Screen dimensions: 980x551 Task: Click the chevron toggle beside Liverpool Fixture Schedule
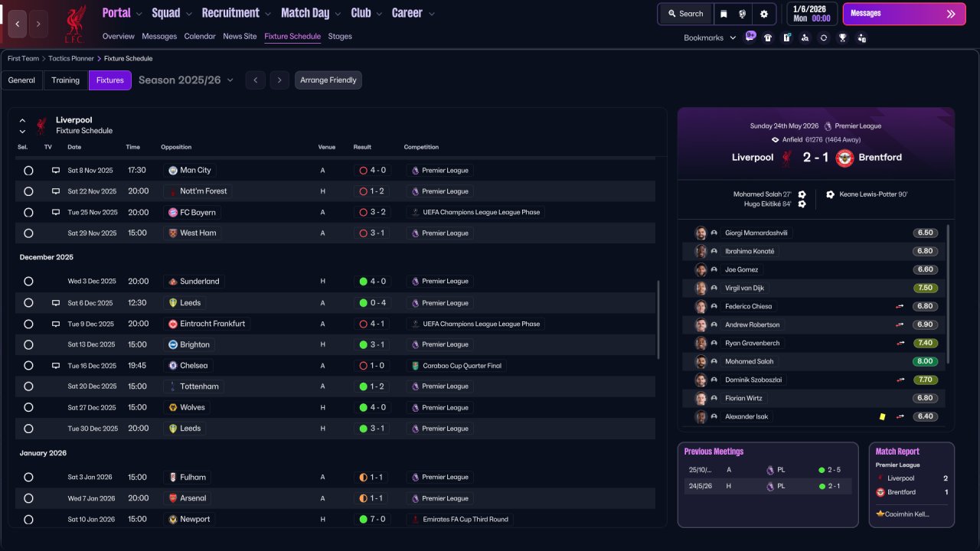[22, 126]
